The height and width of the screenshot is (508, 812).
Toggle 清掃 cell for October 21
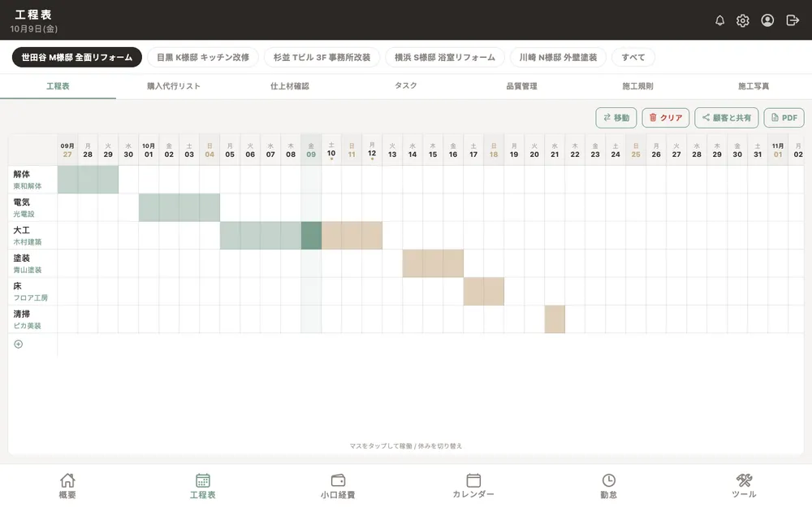(x=555, y=319)
